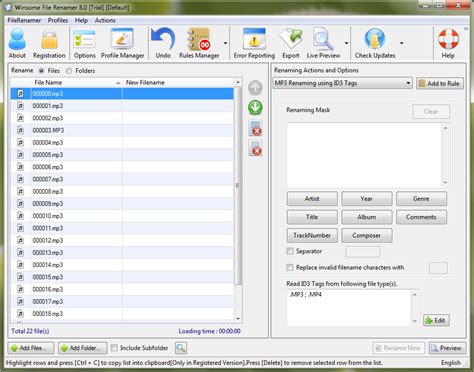Click the Clear mask button
This screenshot has height=372, width=474.
coord(431,112)
